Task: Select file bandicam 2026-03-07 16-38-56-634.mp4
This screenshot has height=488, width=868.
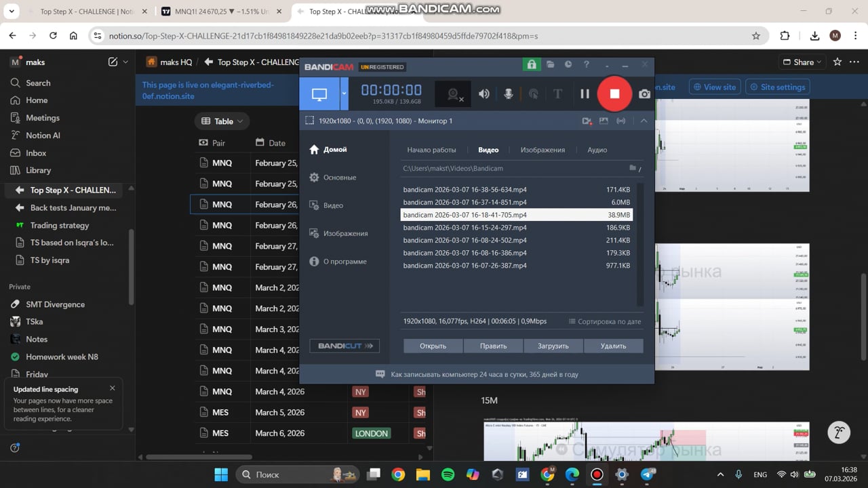Action: click(x=517, y=190)
